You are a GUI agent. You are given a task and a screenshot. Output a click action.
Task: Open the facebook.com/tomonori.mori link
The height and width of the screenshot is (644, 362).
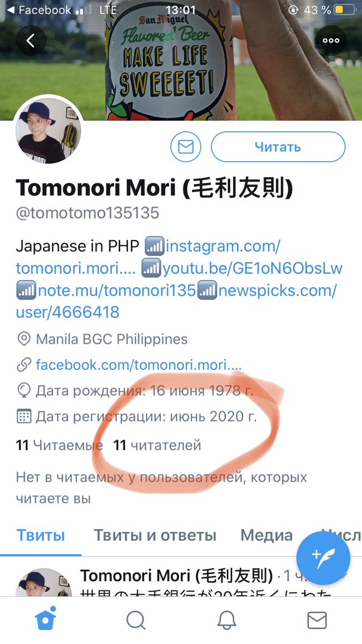pos(139,365)
